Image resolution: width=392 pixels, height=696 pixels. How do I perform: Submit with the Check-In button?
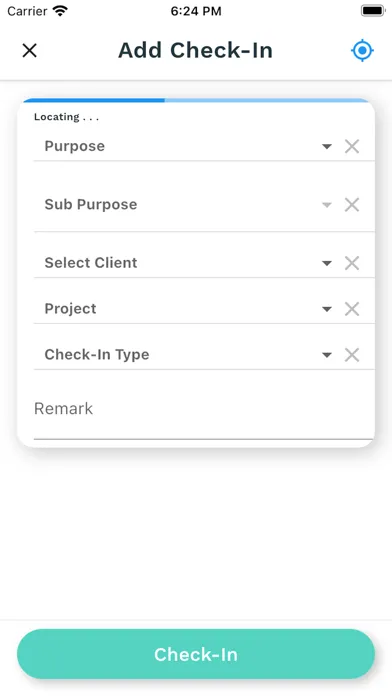click(x=196, y=654)
